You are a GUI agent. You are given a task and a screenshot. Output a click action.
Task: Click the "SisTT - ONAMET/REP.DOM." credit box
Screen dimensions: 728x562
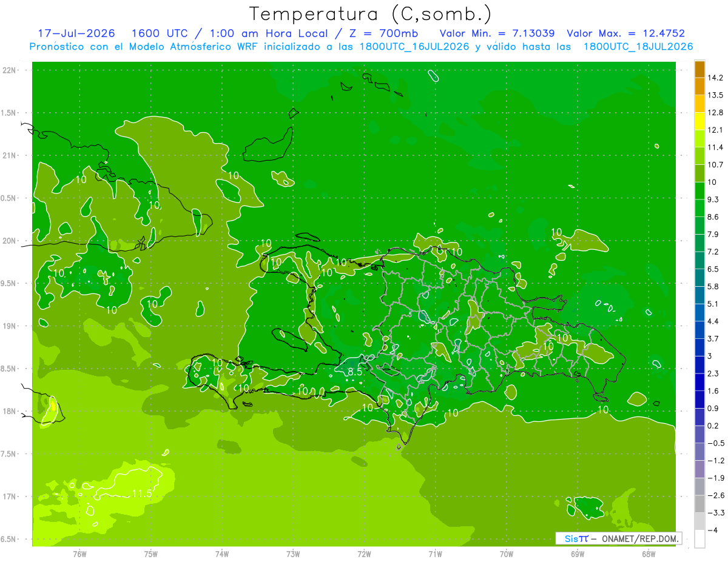618,538
